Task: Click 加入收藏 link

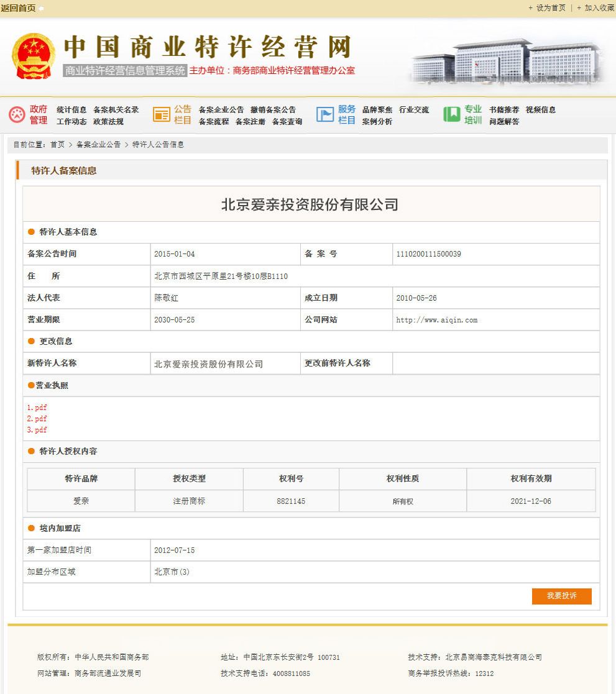Action: [x=599, y=8]
